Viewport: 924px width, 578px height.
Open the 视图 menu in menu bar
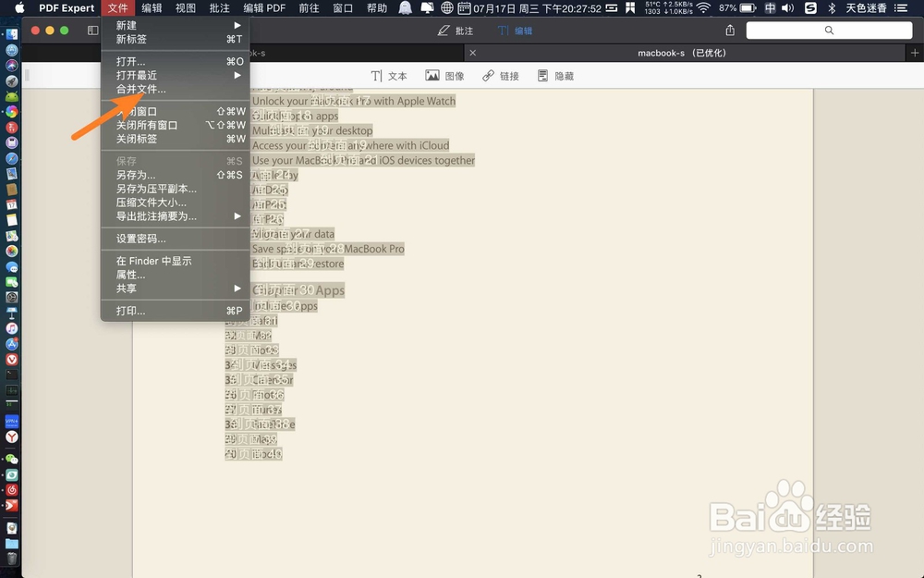coord(186,7)
